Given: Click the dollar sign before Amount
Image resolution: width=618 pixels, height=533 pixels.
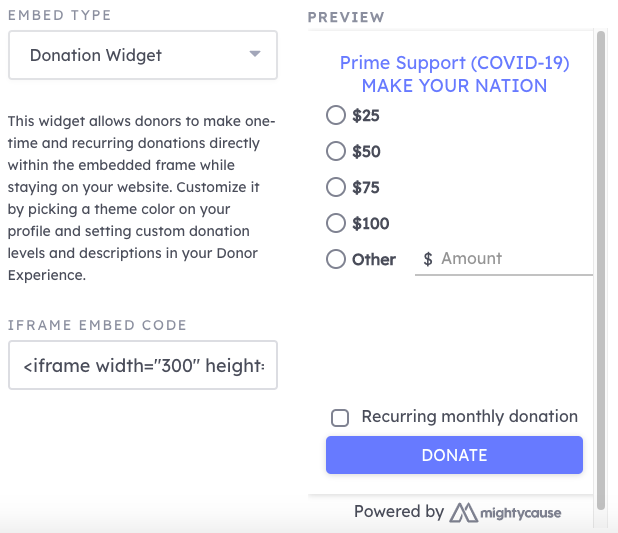Looking at the screenshot, I should pyautogui.click(x=428, y=259).
